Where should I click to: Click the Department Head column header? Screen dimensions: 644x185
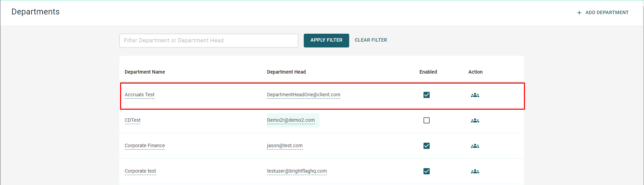(287, 72)
